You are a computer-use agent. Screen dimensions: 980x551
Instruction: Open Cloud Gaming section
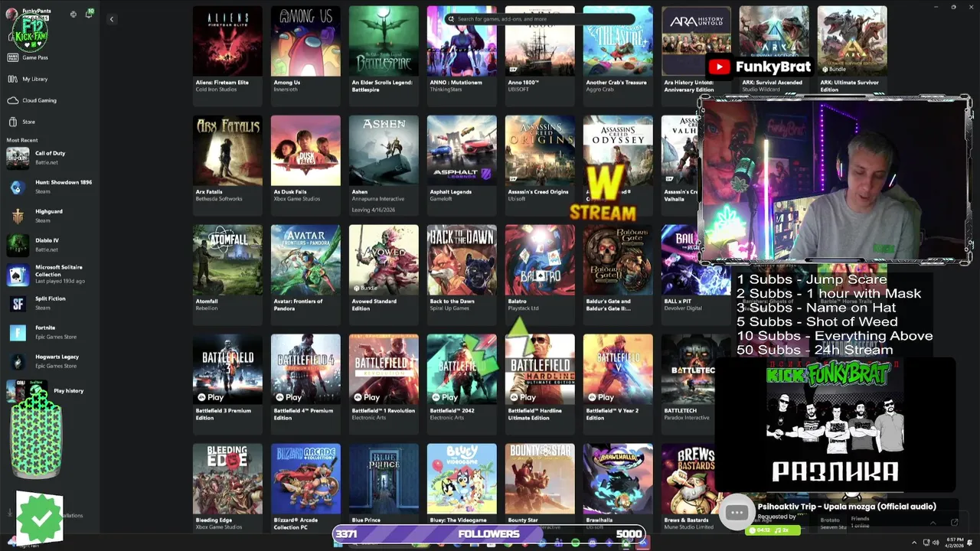34,100
